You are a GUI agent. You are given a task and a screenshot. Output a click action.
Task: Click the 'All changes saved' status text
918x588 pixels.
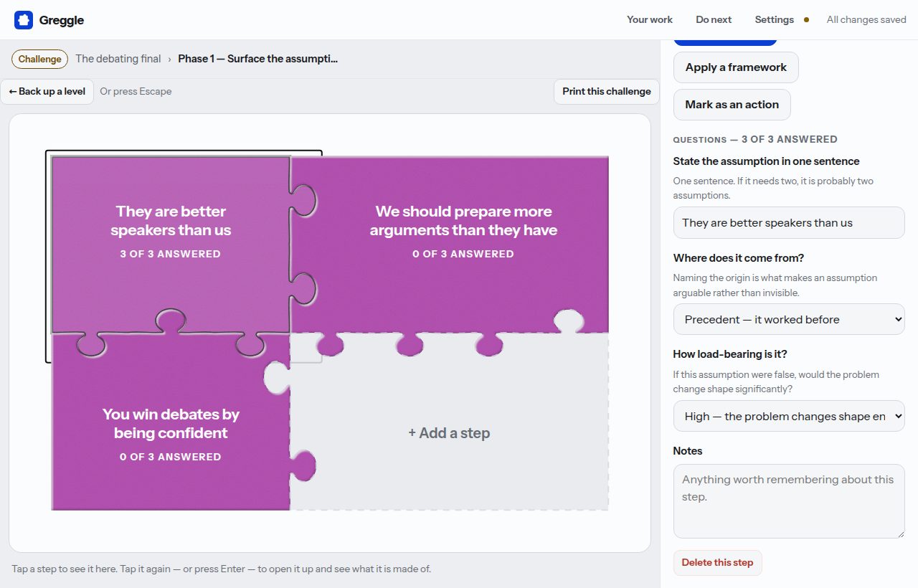coord(866,19)
